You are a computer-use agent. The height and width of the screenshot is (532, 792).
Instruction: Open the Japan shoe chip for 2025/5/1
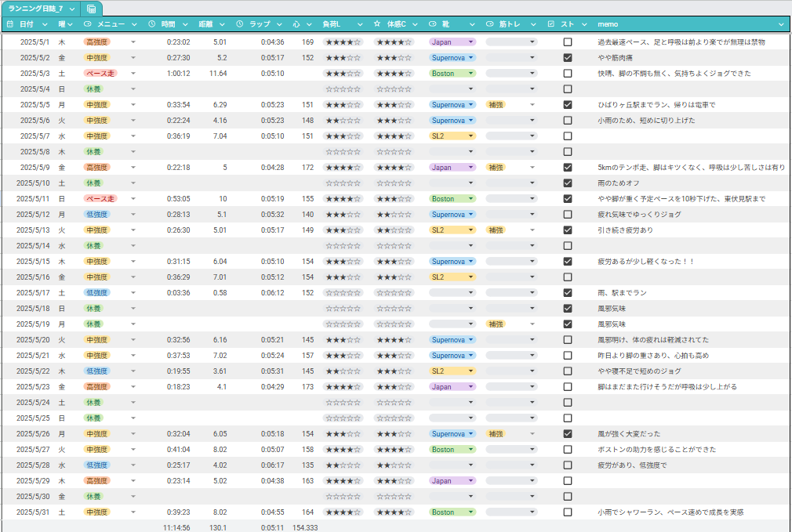452,42
